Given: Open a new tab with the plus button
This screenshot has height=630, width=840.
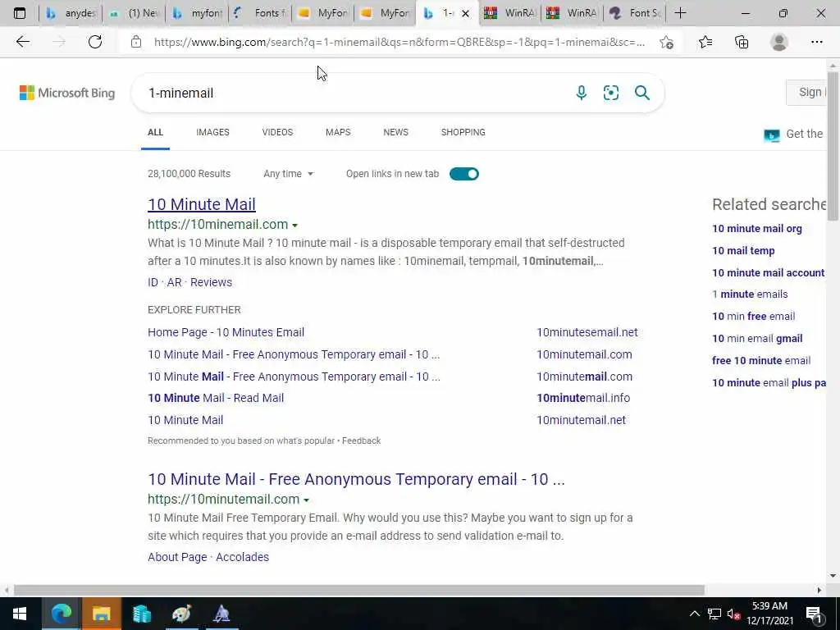Looking at the screenshot, I should pos(680,13).
